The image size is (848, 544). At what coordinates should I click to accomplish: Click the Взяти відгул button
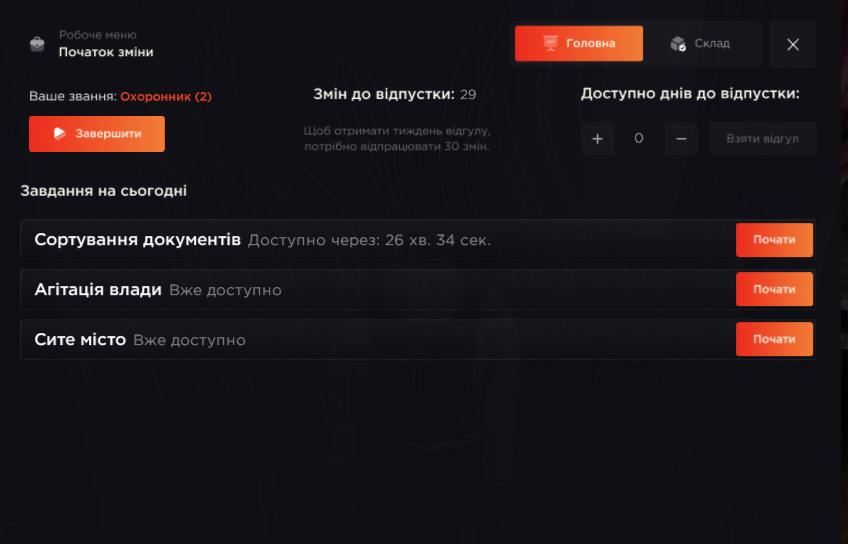pyautogui.click(x=763, y=139)
